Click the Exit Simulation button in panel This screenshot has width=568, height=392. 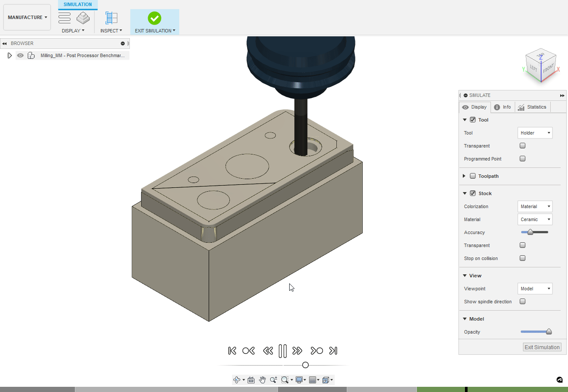(x=542, y=347)
